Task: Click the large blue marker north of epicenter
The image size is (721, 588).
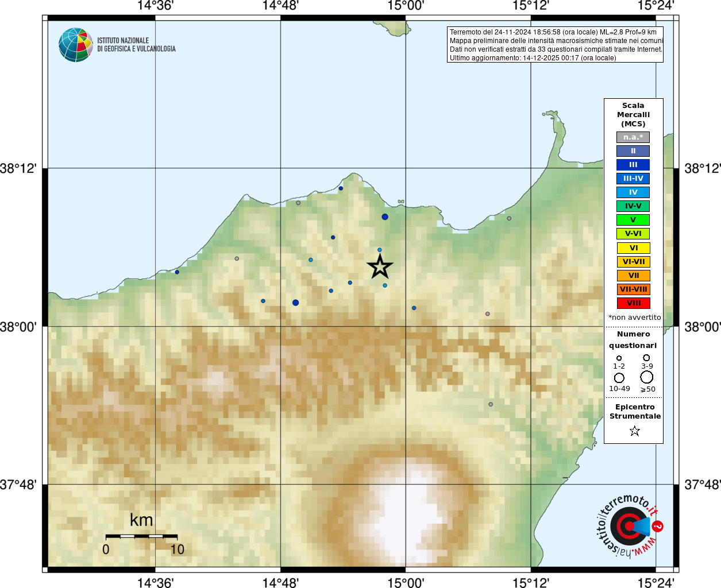Action: [385, 217]
